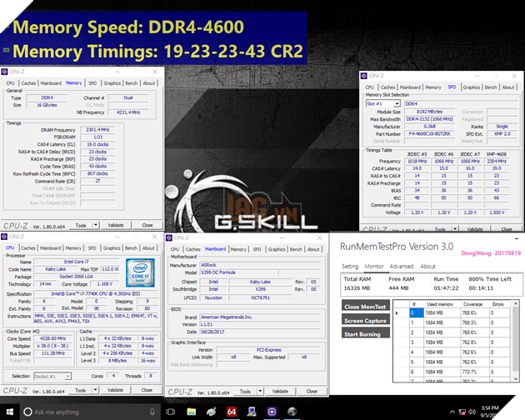
Task: Open the Setting tab in RunMemTestPro
Action: 350,267
